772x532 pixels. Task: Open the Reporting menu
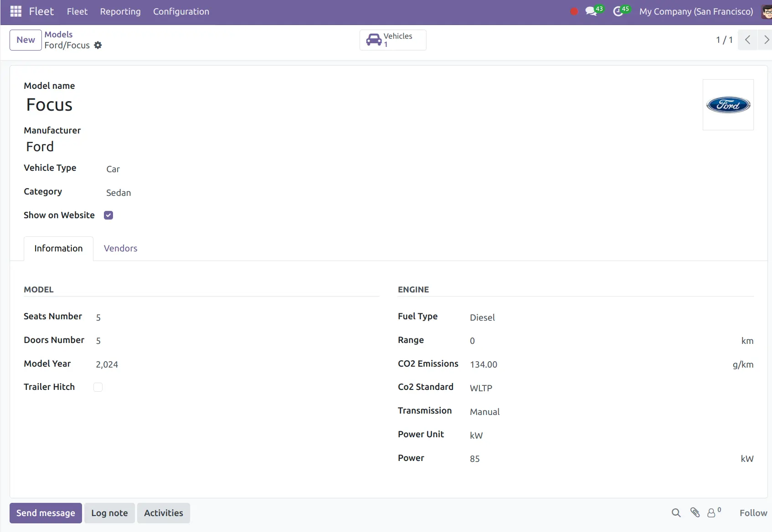click(120, 11)
